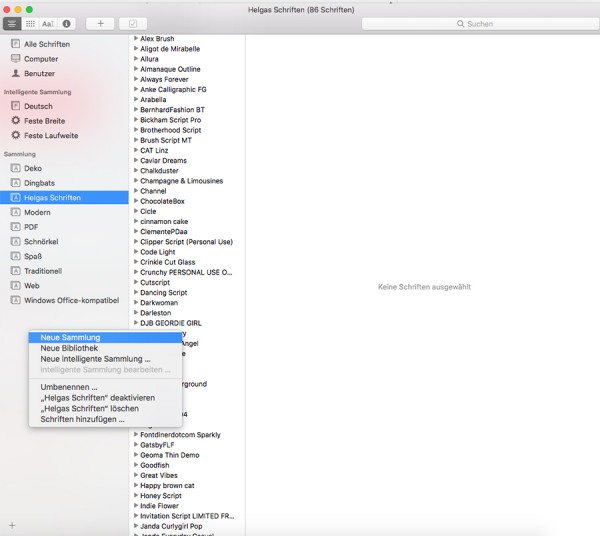The height and width of the screenshot is (536, 600).
Task: Click the Suchen search field
Action: [x=480, y=24]
